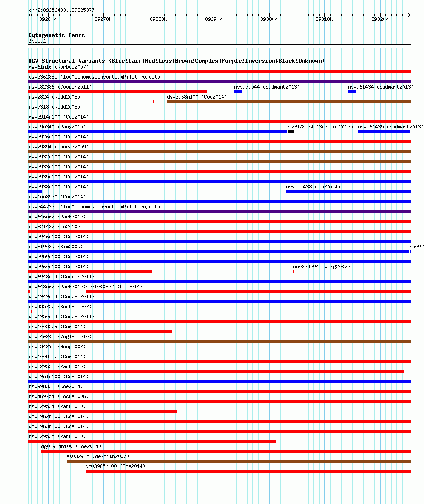Click the chr2:89256493..89325377 region label
The image size is (424, 504).
[x=62, y=10]
